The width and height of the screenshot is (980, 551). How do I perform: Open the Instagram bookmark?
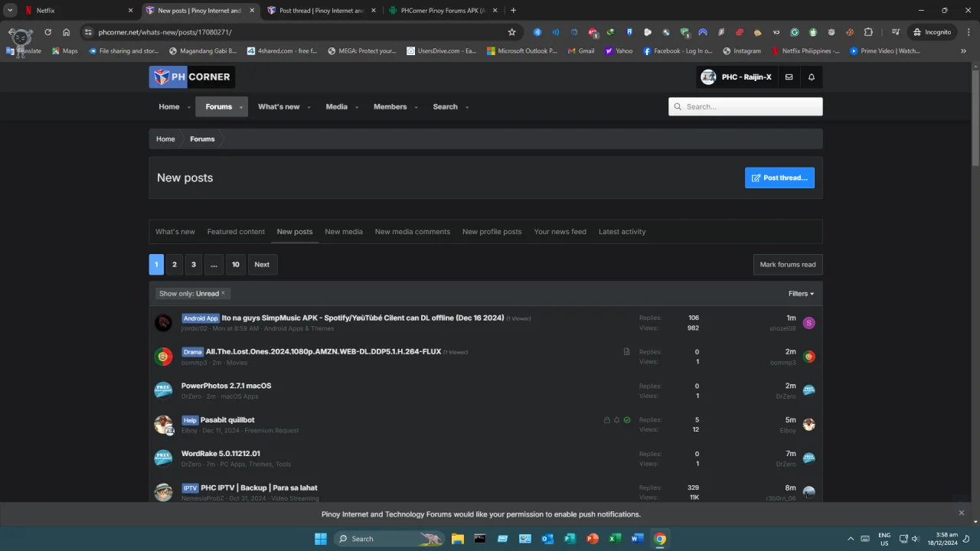742,51
